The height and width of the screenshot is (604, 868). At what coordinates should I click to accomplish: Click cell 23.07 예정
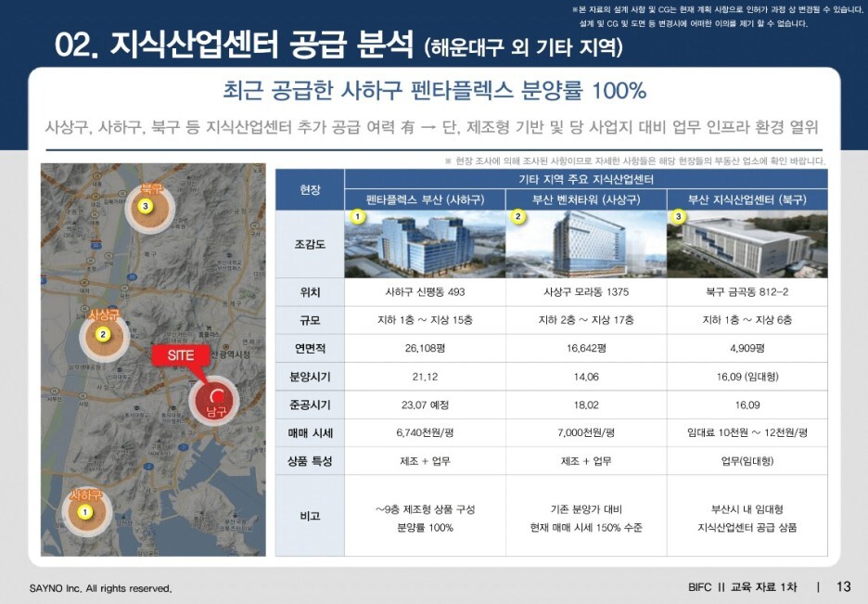tap(425, 405)
